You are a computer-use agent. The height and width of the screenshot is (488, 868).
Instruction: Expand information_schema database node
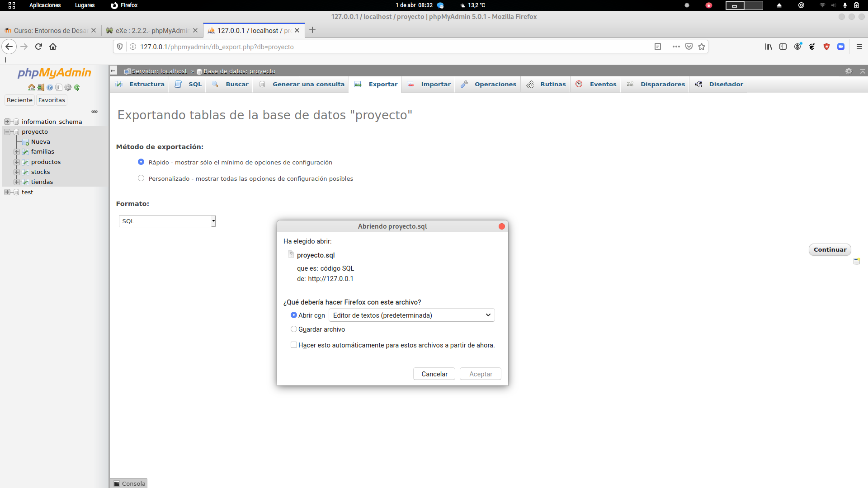click(7, 122)
